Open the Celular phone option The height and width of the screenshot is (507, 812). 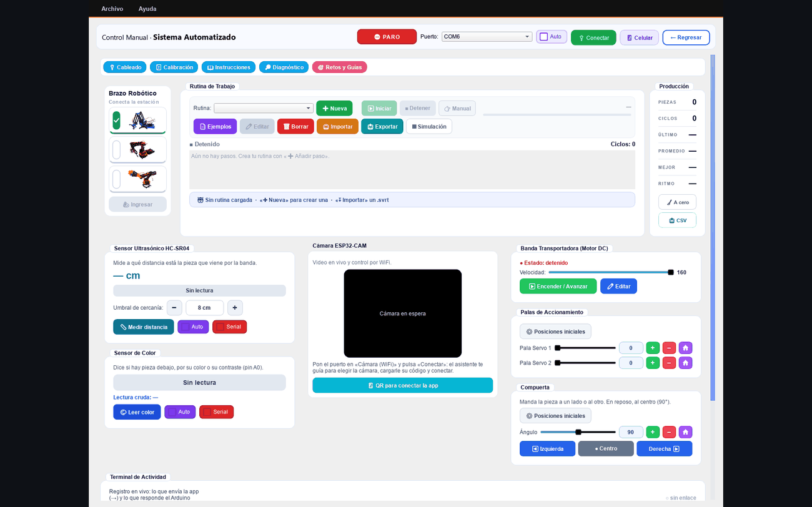[x=639, y=37]
